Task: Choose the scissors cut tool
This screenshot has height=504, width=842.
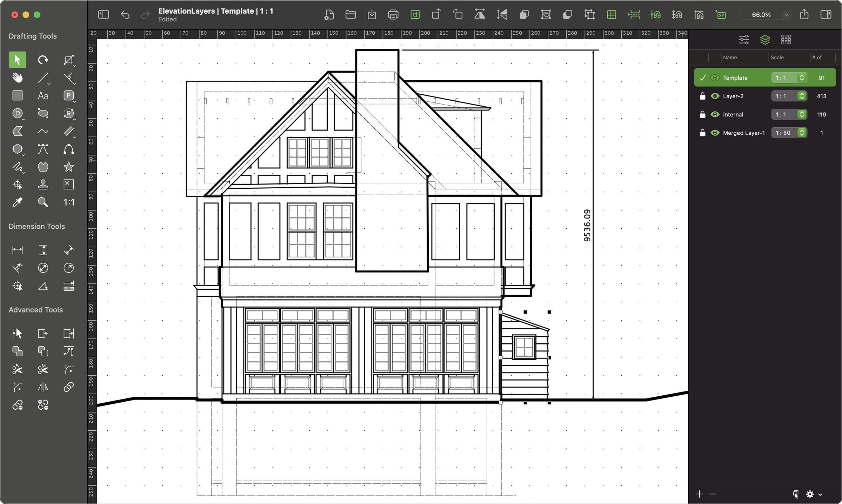Action: pos(17,369)
